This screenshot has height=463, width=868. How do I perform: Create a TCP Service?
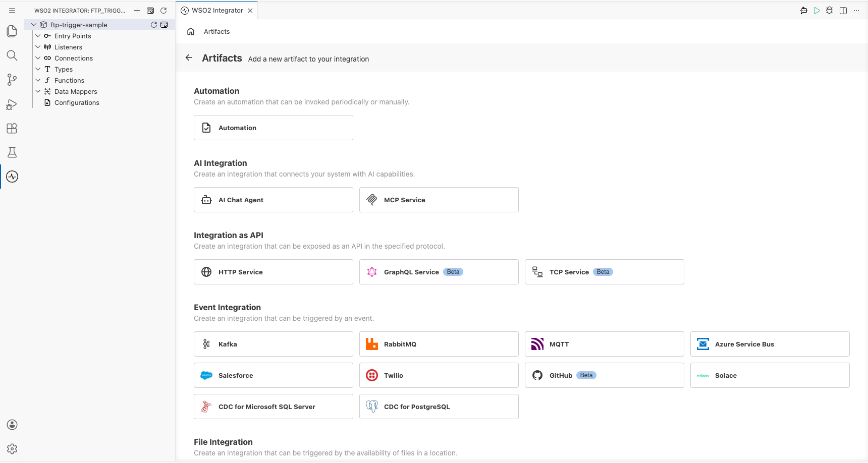point(605,272)
